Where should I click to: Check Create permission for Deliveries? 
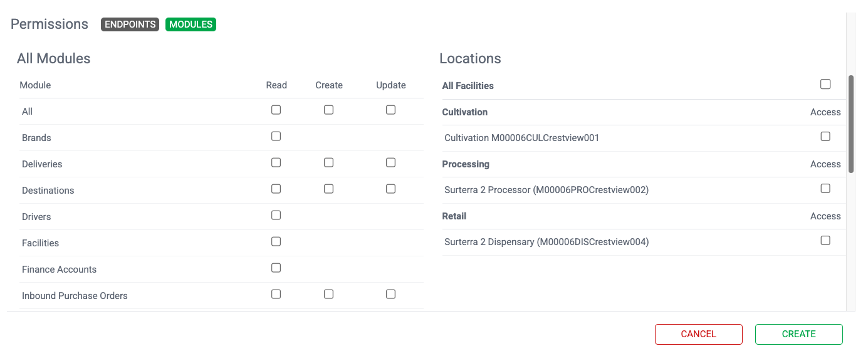click(x=328, y=162)
